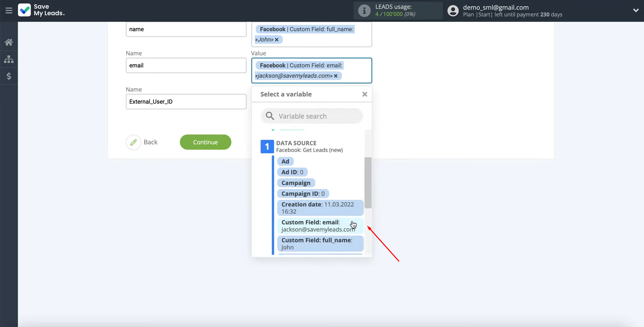Select the Ad ID: 0 variable
Viewport: 644px width, 327px height.
292,172
